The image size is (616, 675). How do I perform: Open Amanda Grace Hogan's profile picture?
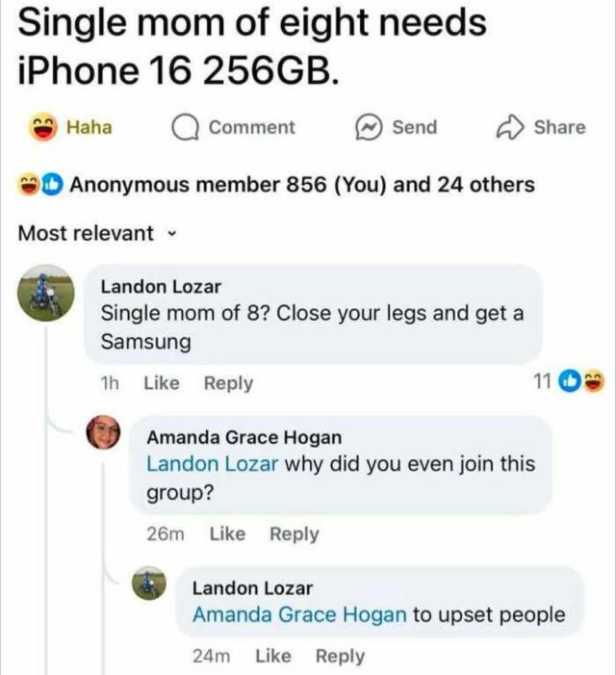(103, 432)
